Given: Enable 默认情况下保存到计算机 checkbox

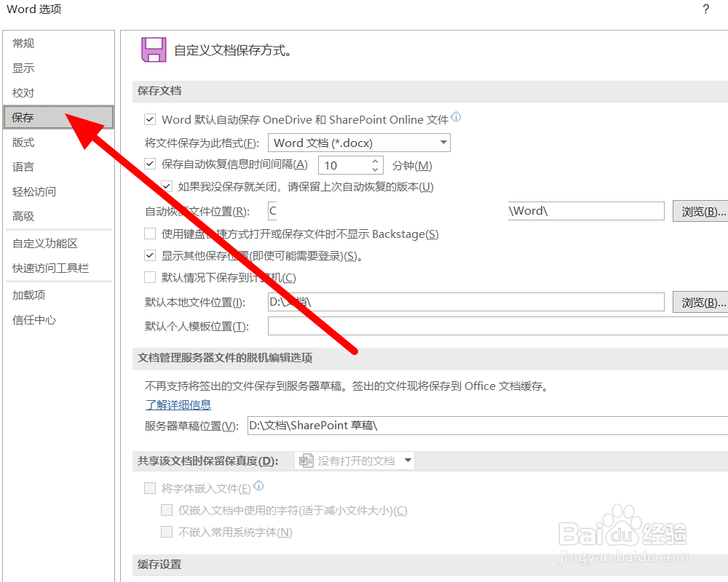Looking at the screenshot, I should coord(149,277).
